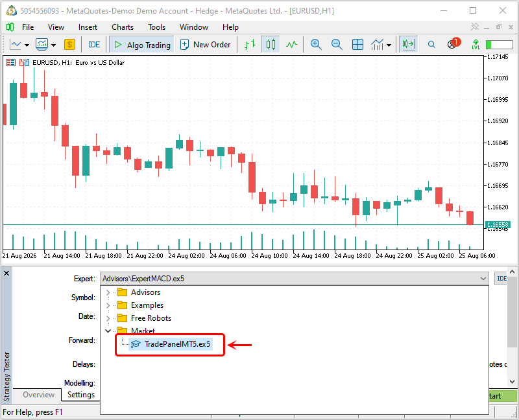Viewport: 519px width, 420px height.
Task: Expand the Advisors folder
Action: point(108,292)
